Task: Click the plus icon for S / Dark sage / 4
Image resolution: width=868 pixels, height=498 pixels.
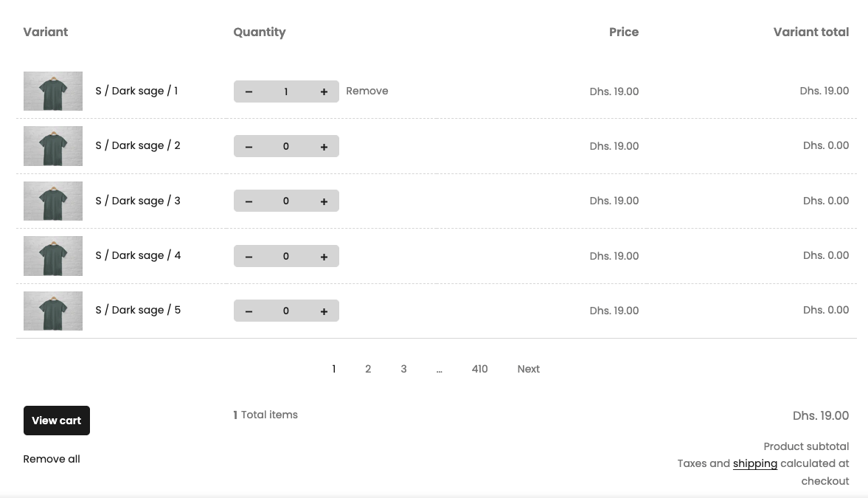Action: [324, 256]
